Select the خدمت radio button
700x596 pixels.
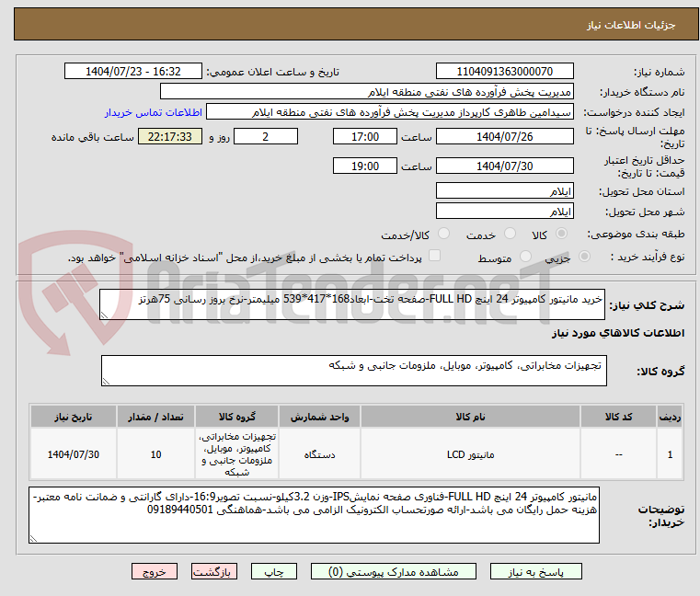tap(510, 234)
